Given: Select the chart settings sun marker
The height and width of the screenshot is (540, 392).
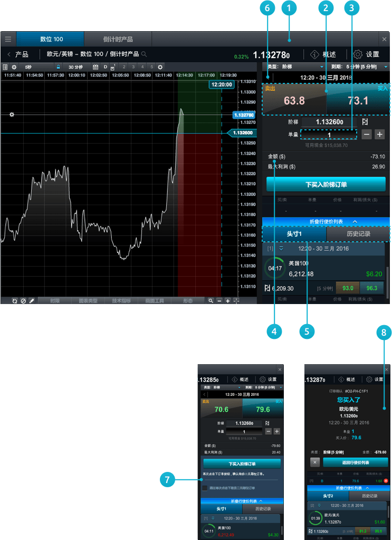Looking at the screenshot, I should 12,115.
